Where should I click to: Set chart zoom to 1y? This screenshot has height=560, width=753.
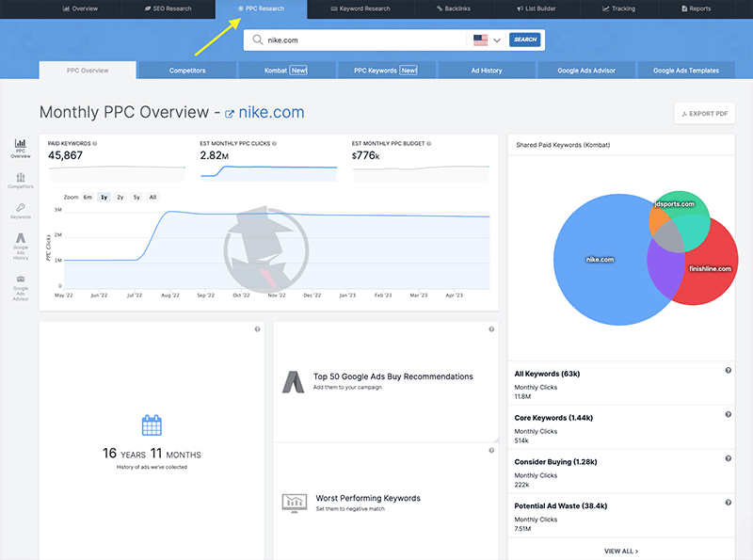(104, 198)
